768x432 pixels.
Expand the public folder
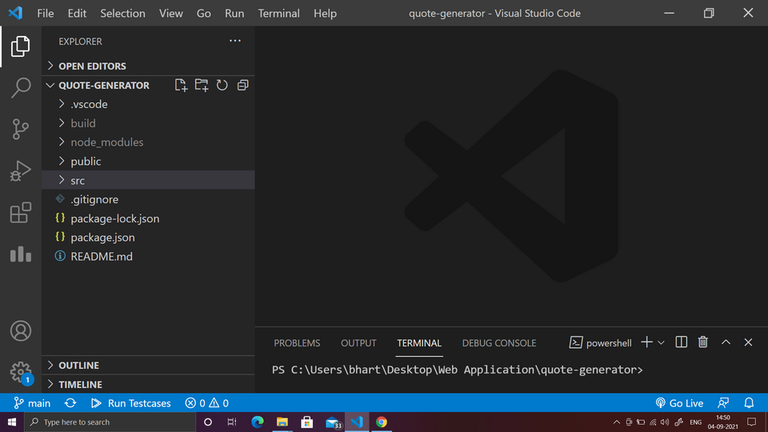click(x=148, y=162)
